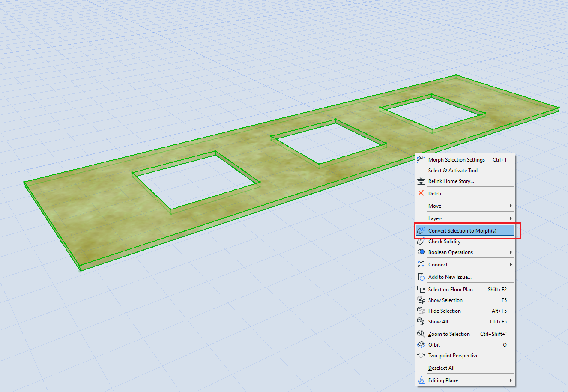
Task: Click the Orbit icon in the menu
Action: [421, 345]
